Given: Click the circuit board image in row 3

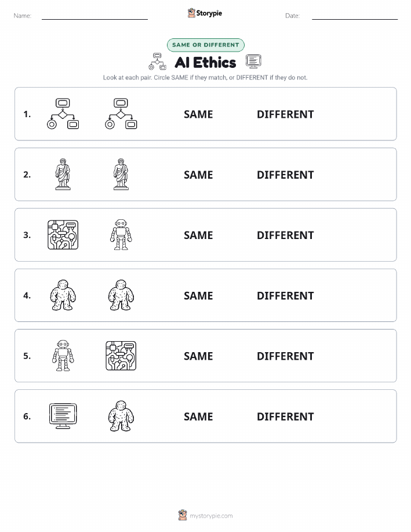Looking at the screenshot, I should (x=63, y=235).
